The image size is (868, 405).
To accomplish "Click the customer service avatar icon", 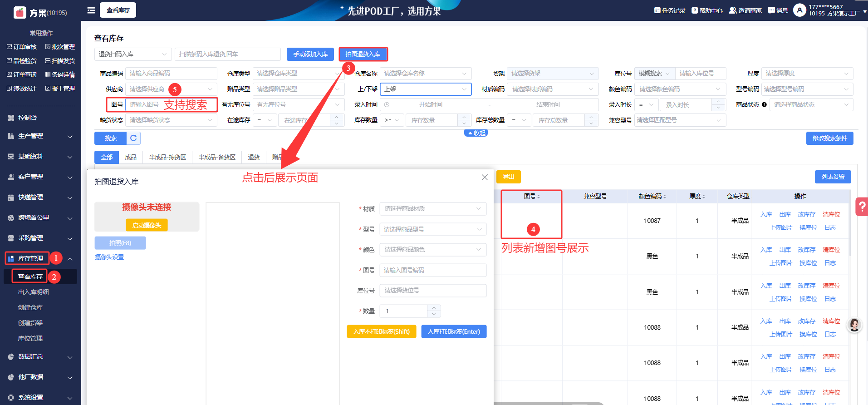I will (854, 325).
